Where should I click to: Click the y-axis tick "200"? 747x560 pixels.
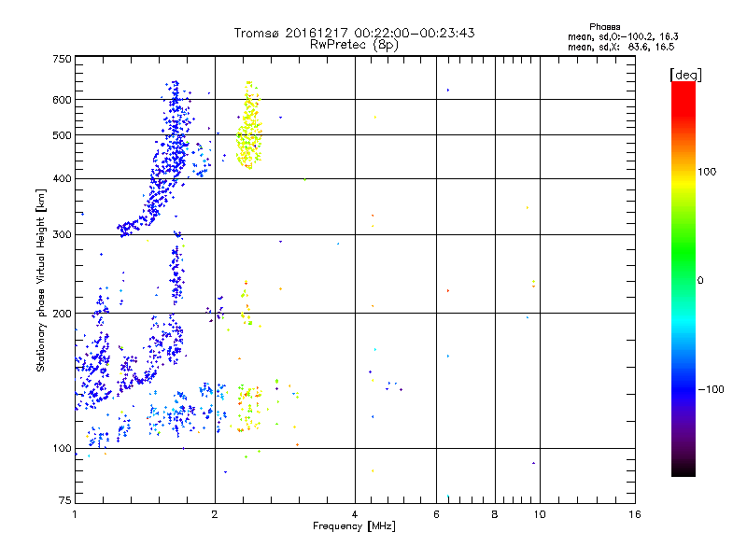point(62,314)
